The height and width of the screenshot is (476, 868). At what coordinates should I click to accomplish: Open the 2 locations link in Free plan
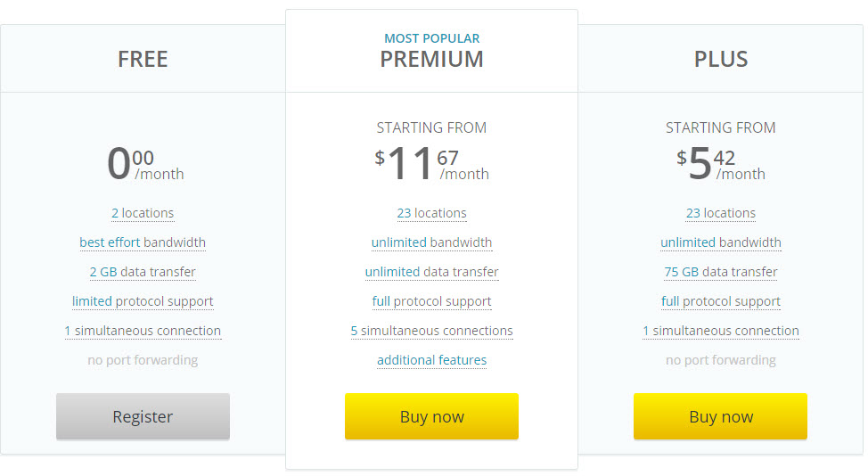pyautogui.click(x=143, y=213)
